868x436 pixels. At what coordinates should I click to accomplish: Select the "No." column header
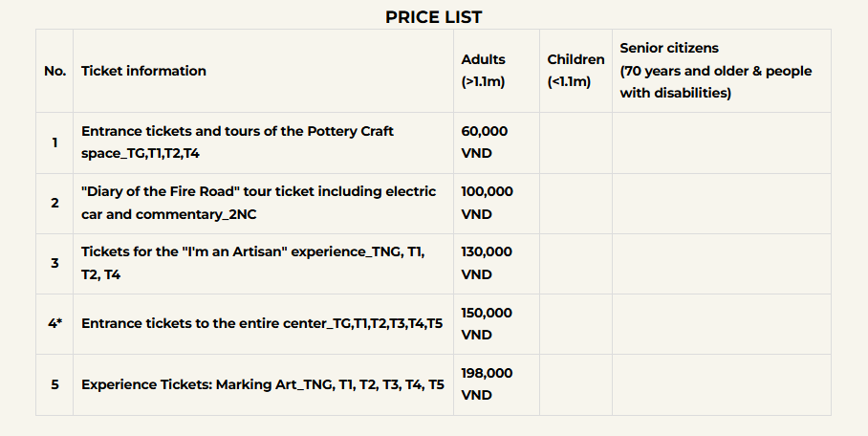[x=54, y=71]
